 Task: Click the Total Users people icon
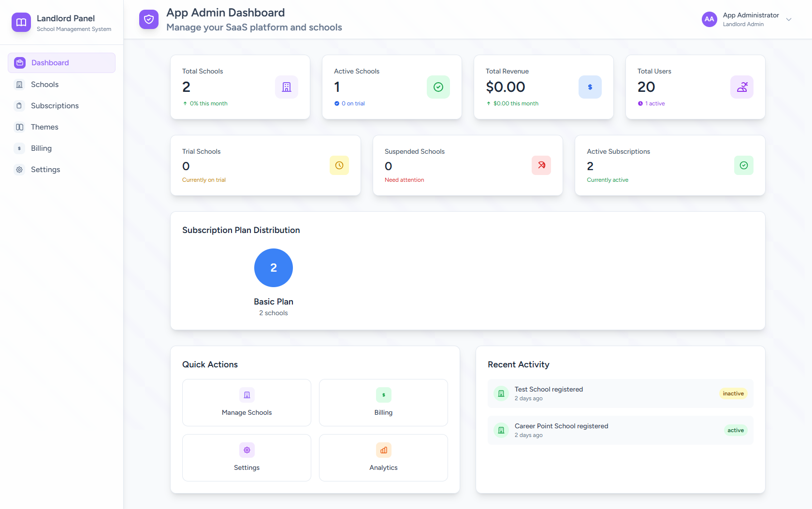(742, 87)
